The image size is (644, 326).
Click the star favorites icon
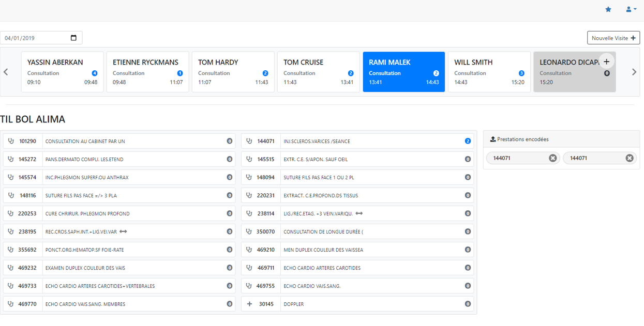pos(608,9)
